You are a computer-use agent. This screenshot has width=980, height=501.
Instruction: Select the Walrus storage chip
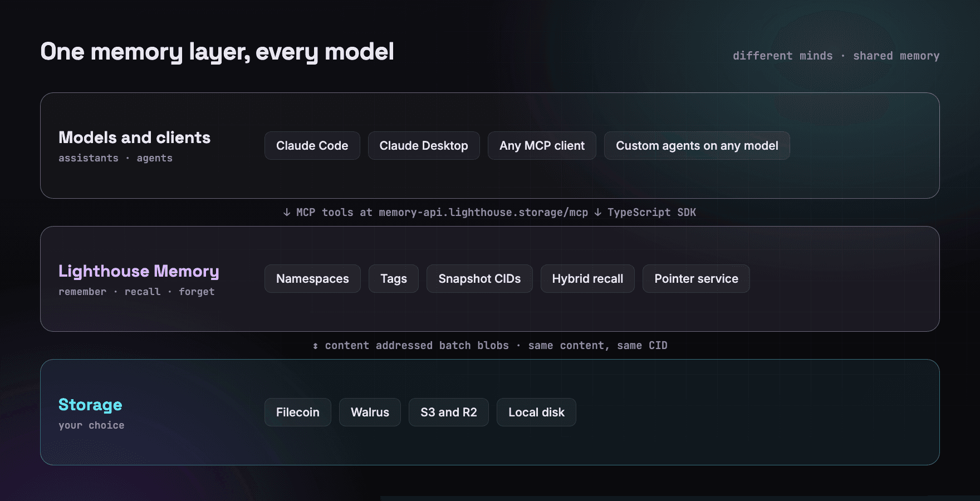[x=370, y=412]
